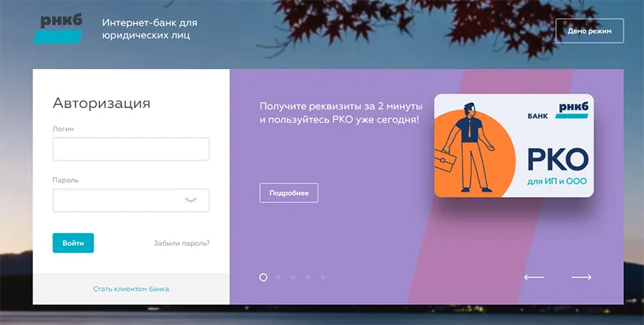
Task: Follow the Стать клиентом банка link
Action: tap(131, 289)
